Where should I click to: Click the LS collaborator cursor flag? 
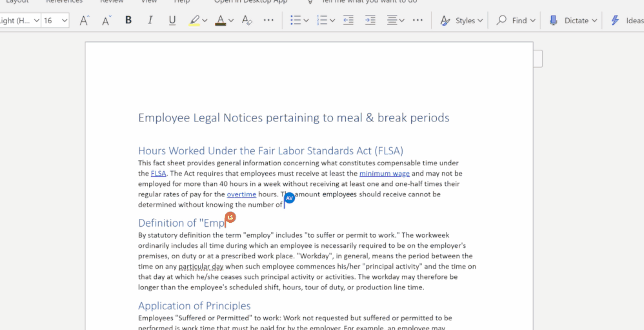(230, 218)
